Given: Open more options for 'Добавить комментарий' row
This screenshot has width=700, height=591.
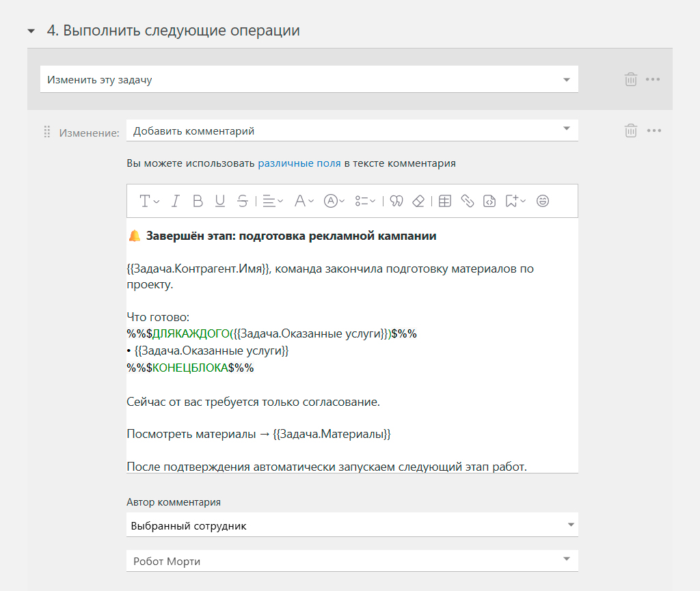Looking at the screenshot, I should tap(654, 130).
